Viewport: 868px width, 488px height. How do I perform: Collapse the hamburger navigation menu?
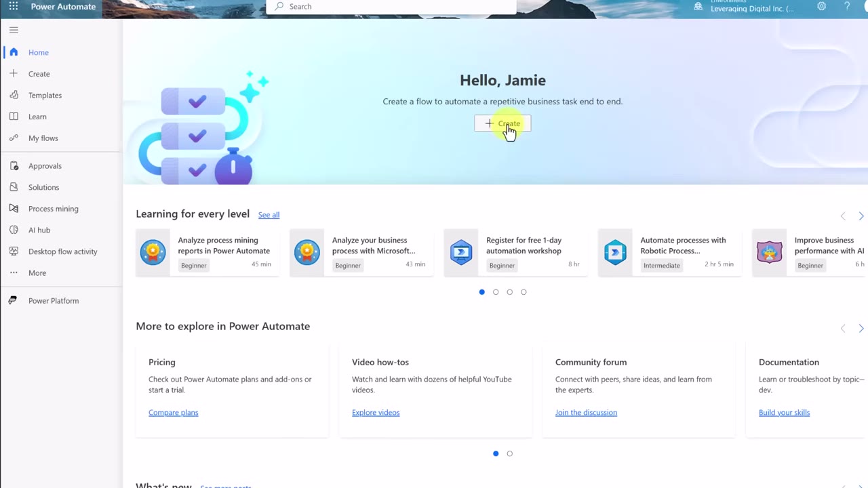[x=14, y=30]
